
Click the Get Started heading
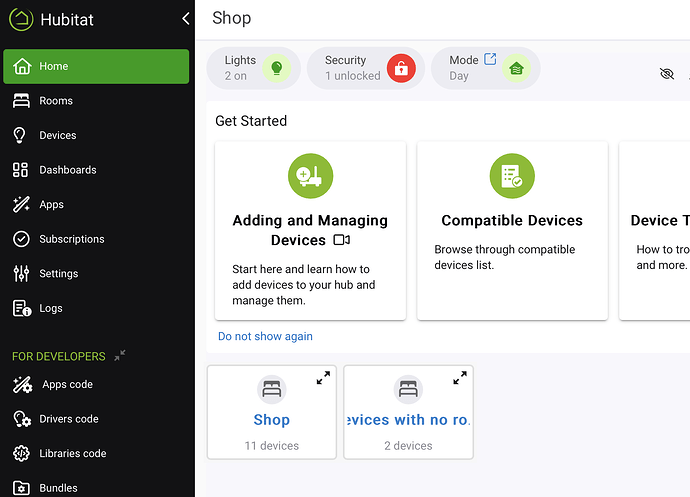(251, 121)
